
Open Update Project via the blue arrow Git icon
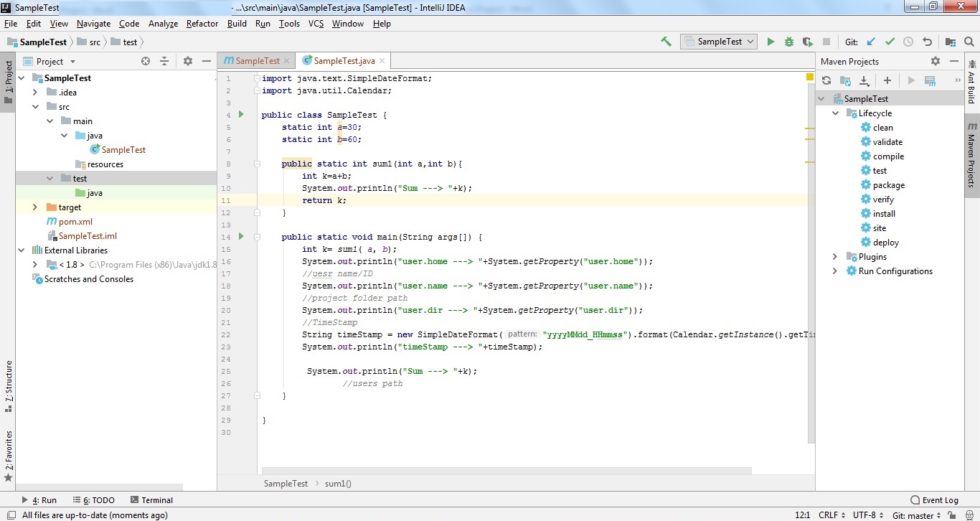[x=870, y=41]
